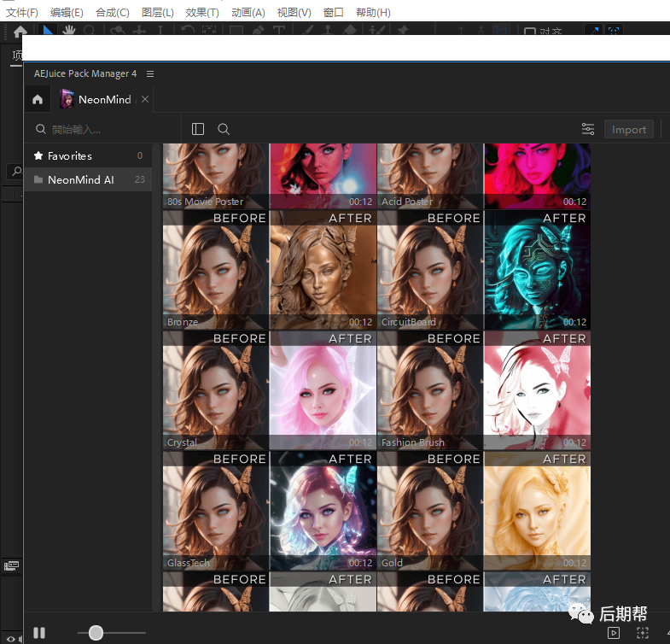Screen dimensions: 670x644
Task: Select the Hand tool
Action: pos(69,30)
